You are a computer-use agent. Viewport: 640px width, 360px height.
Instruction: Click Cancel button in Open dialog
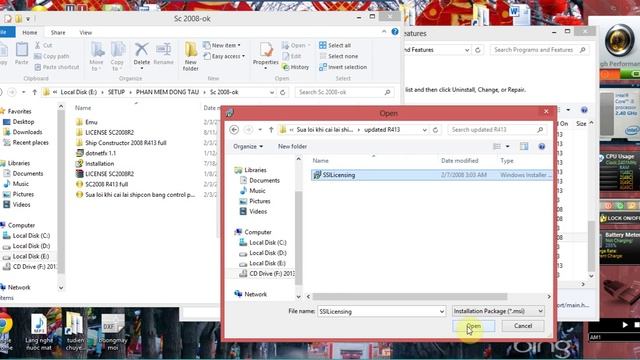point(523,326)
